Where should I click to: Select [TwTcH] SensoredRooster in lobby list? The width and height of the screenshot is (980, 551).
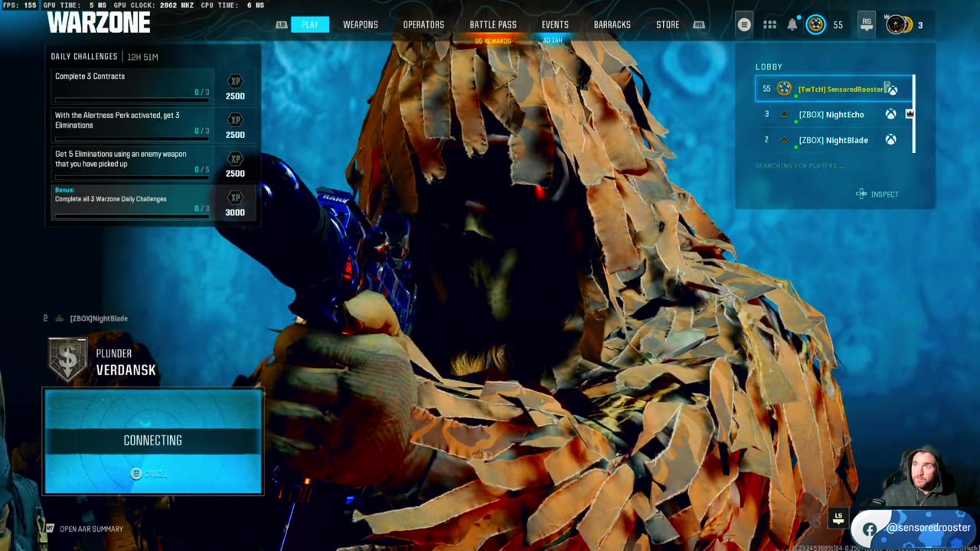[834, 89]
